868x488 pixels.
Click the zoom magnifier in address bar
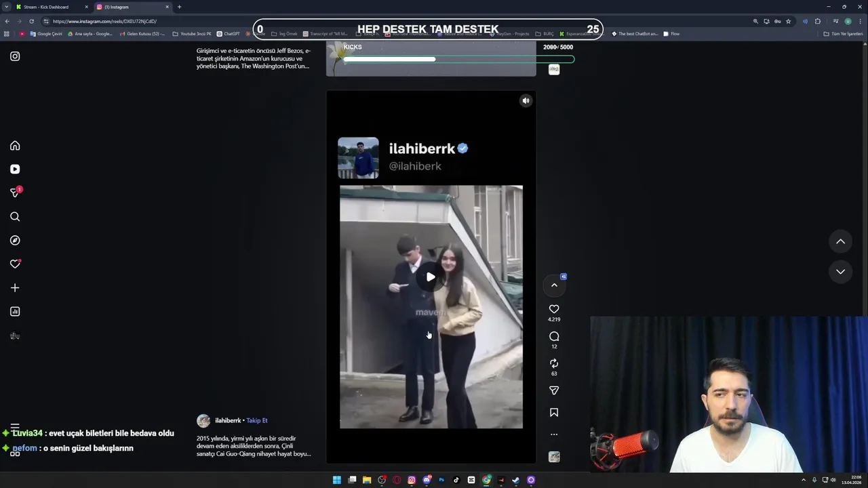coord(755,21)
